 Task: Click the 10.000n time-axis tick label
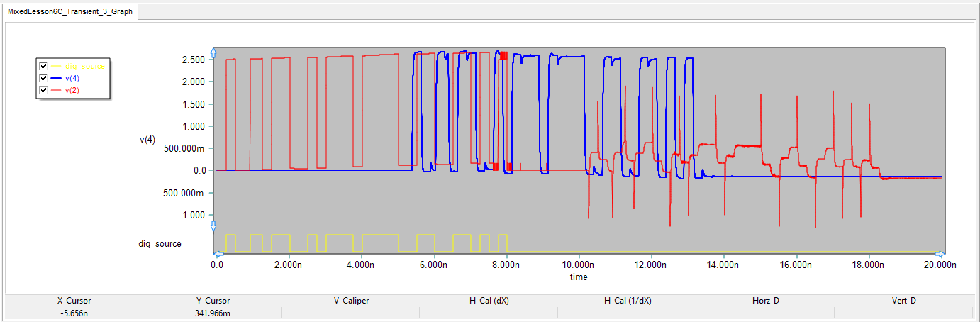pos(579,265)
